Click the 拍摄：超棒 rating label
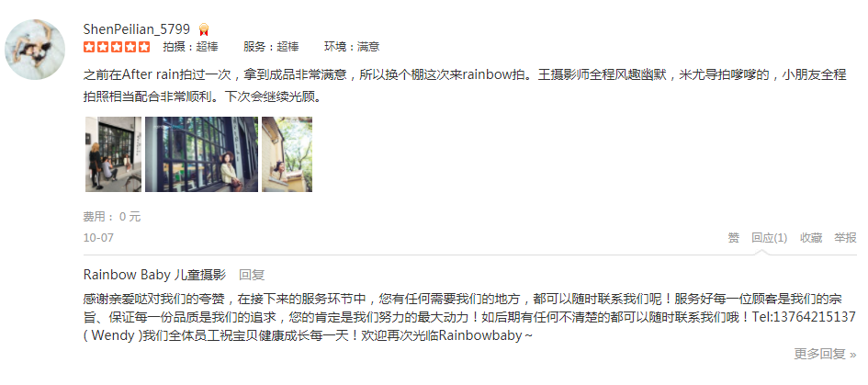 pyautogui.click(x=190, y=47)
